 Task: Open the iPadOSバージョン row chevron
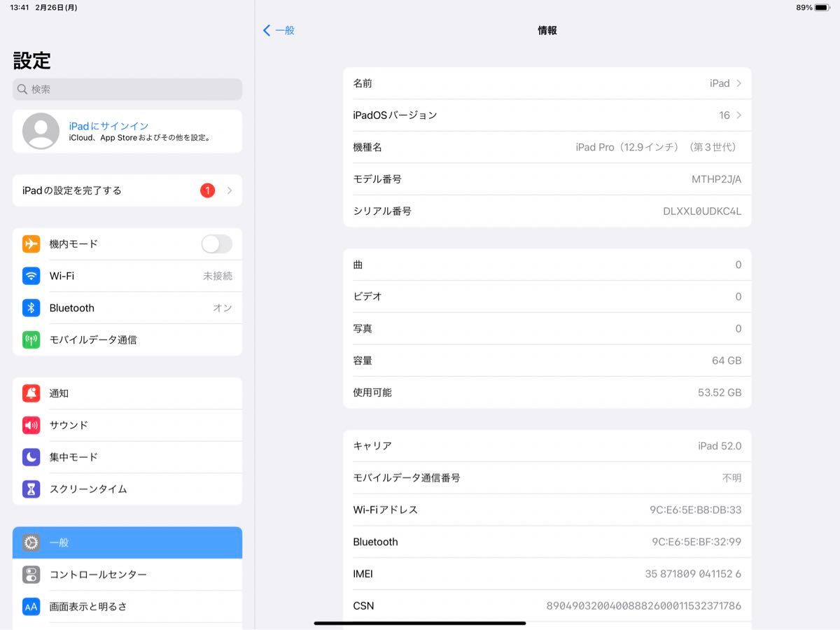[738, 115]
